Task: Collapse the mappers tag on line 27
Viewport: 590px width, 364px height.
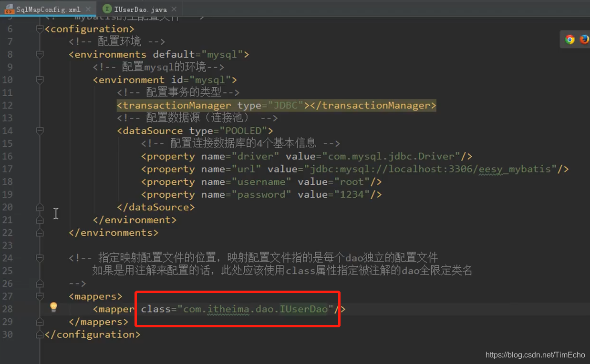Action: [x=40, y=296]
